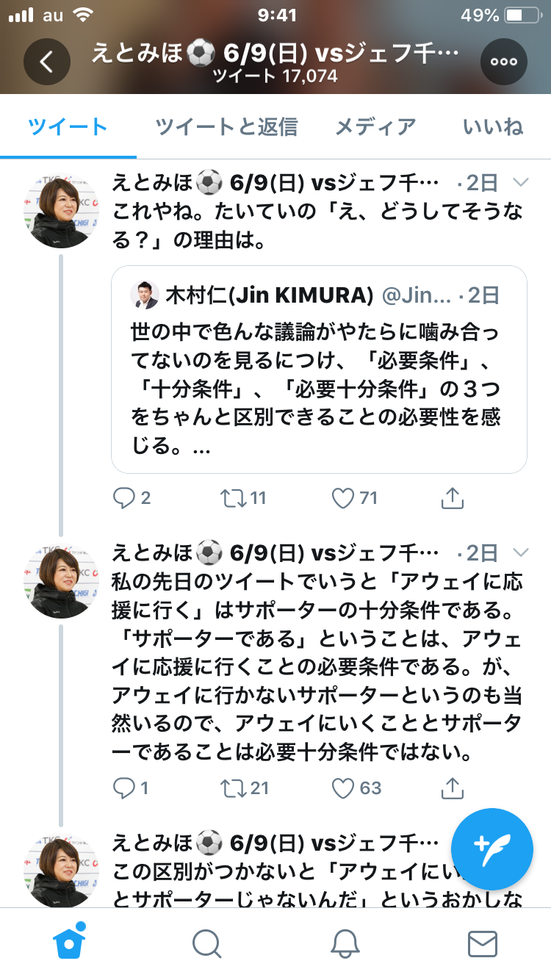Switch to the ツイートと返信 tab
551x980 pixels.
[x=226, y=127]
